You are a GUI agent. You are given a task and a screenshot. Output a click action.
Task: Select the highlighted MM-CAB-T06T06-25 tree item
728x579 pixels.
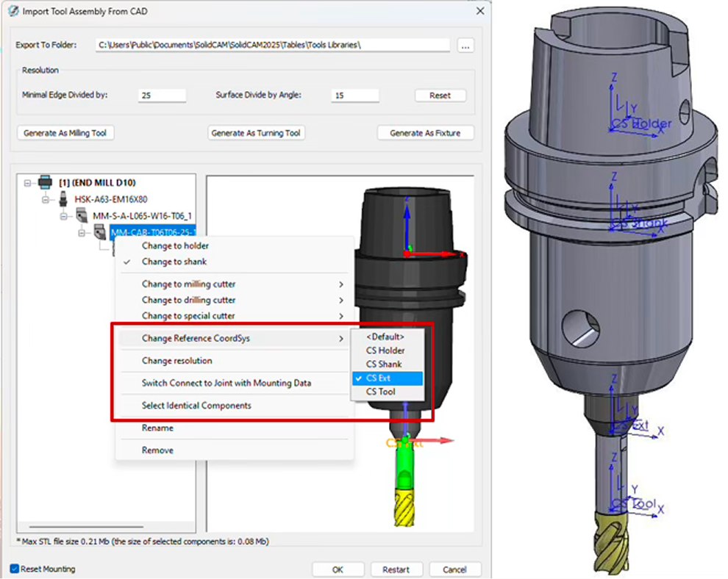pos(153,232)
